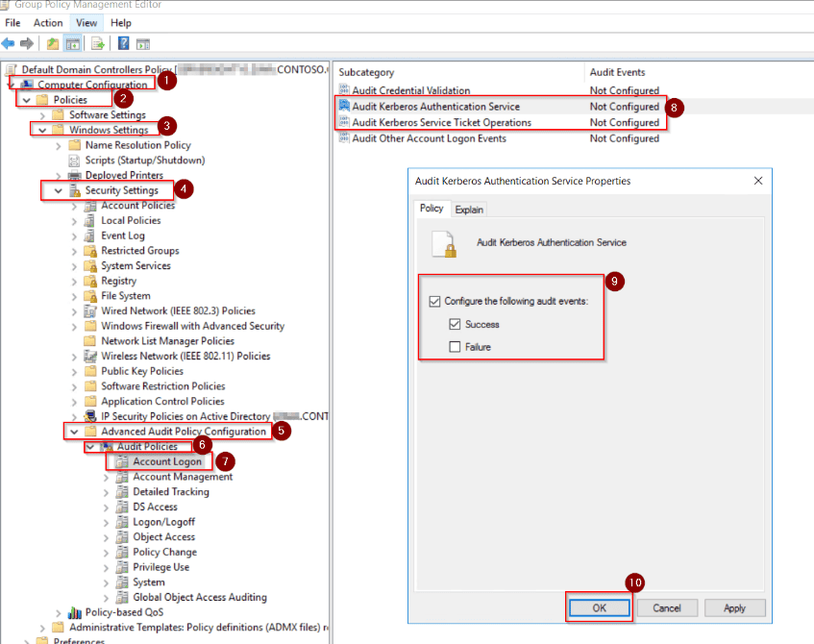The image size is (814, 644).
Task: Switch to the Explain tab
Action: pos(469,210)
